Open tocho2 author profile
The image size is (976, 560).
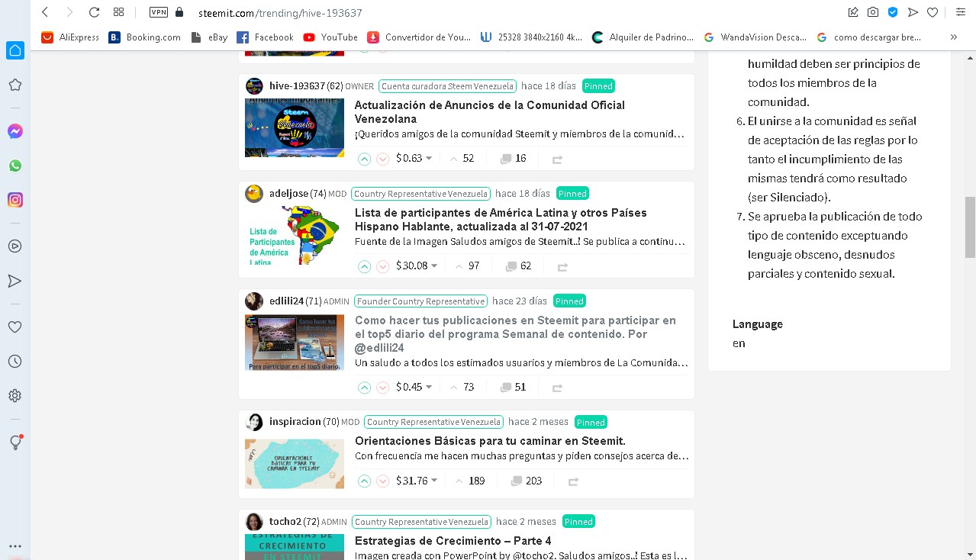click(x=285, y=521)
